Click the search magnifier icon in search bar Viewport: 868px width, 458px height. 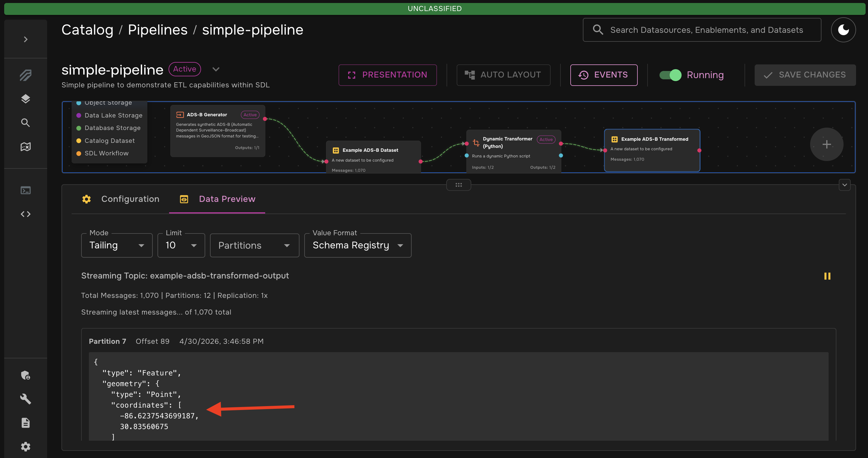[x=598, y=30]
